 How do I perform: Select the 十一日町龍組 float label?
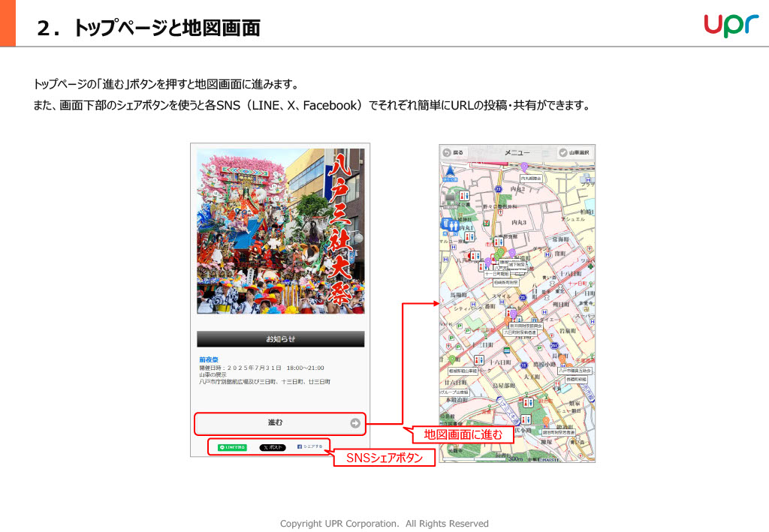click(496, 275)
